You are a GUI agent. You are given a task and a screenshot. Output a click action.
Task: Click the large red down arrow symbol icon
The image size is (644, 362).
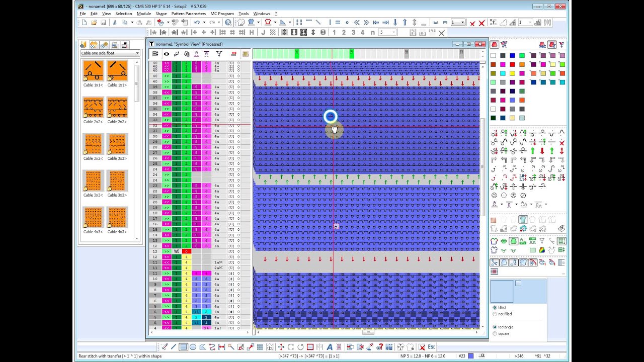pos(542,151)
